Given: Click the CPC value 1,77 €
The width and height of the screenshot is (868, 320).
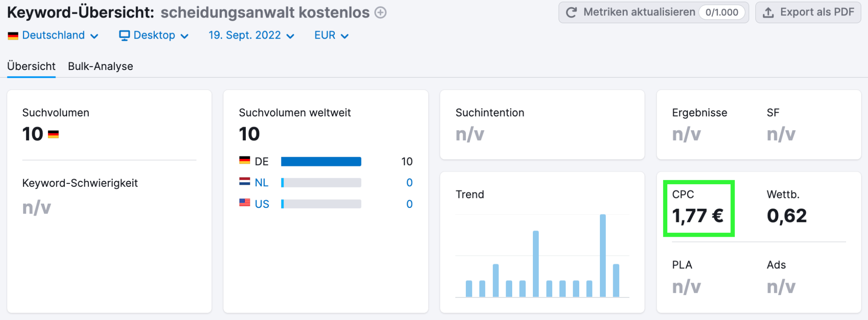Looking at the screenshot, I should coord(698,216).
